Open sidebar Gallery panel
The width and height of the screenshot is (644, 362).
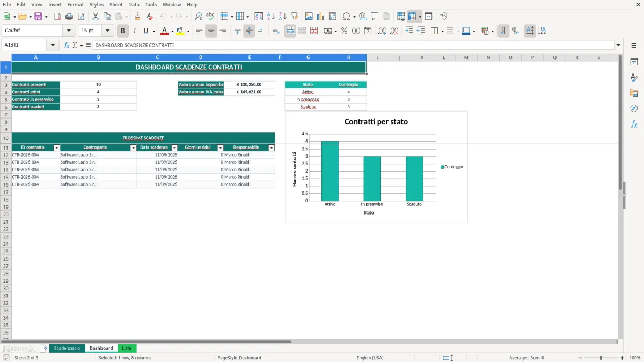point(634,93)
